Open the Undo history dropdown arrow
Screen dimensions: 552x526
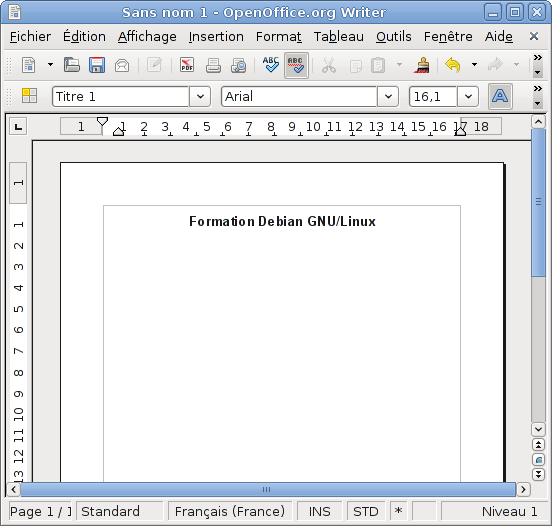474,65
